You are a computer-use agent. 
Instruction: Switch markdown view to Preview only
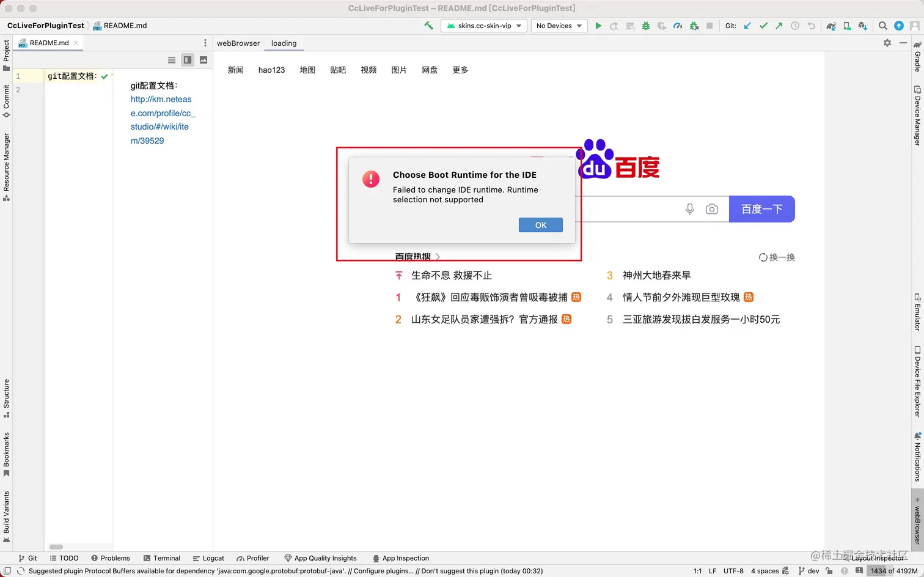click(204, 60)
